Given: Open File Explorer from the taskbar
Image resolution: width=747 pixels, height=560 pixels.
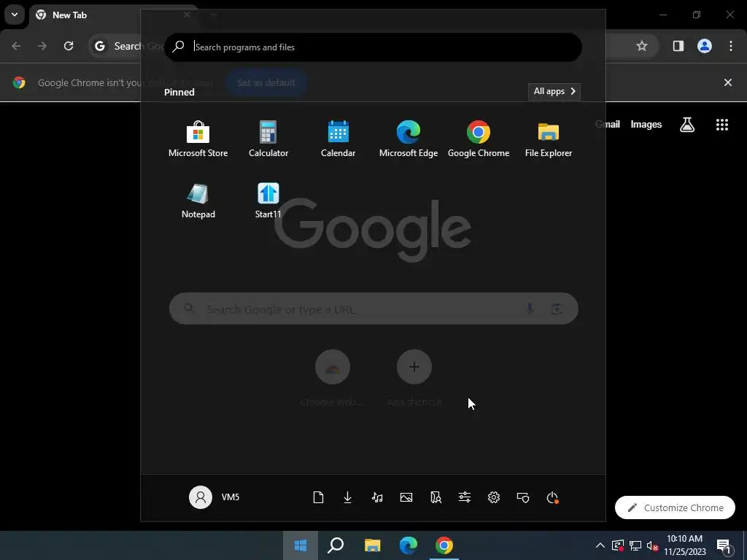Looking at the screenshot, I should coord(372,545).
